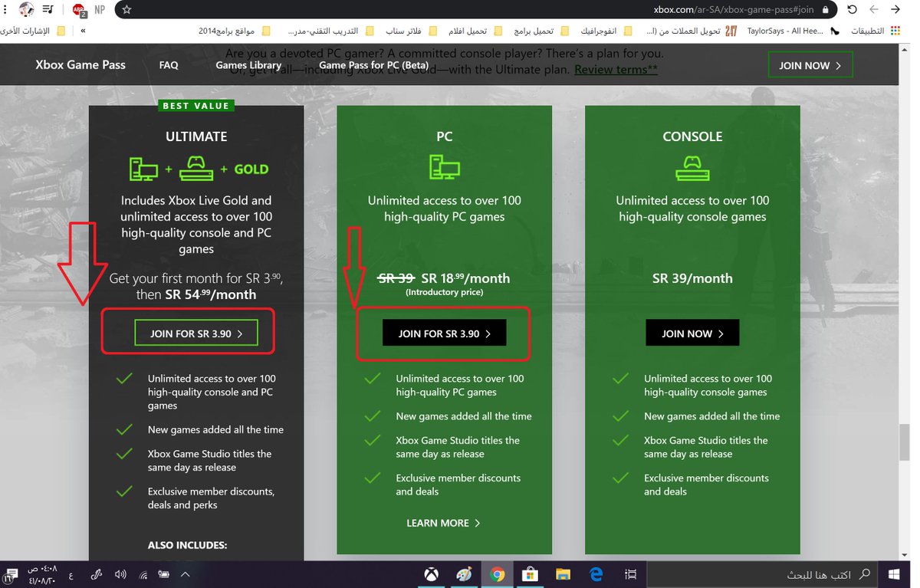Join the Ultimate plan for SR 3.90
Image resolution: width=920 pixels, height=588 pixels.
click(x=196, y=333)
